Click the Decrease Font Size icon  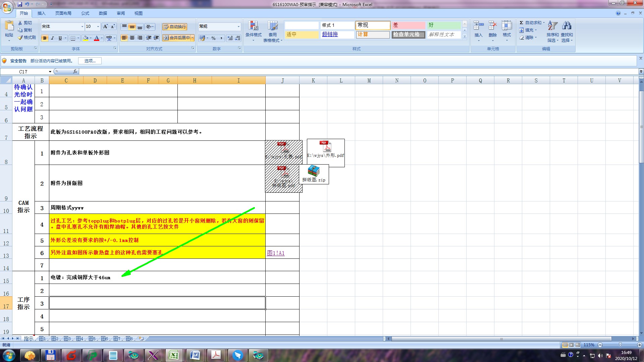(113, 26)
